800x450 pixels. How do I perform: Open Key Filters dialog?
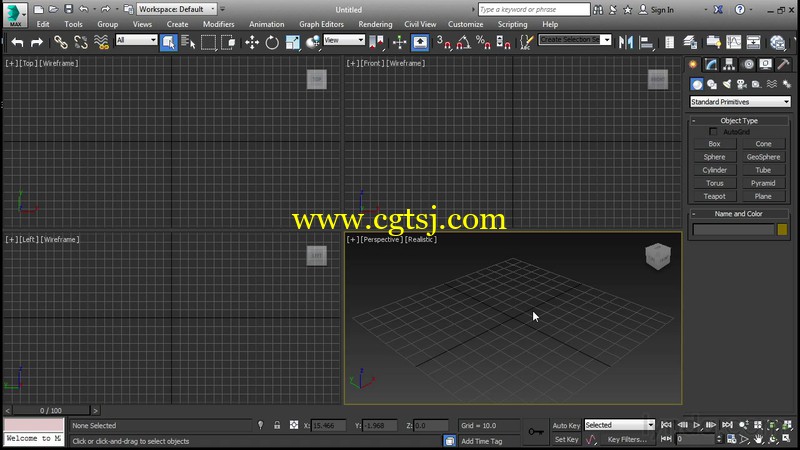coord(627,439)
